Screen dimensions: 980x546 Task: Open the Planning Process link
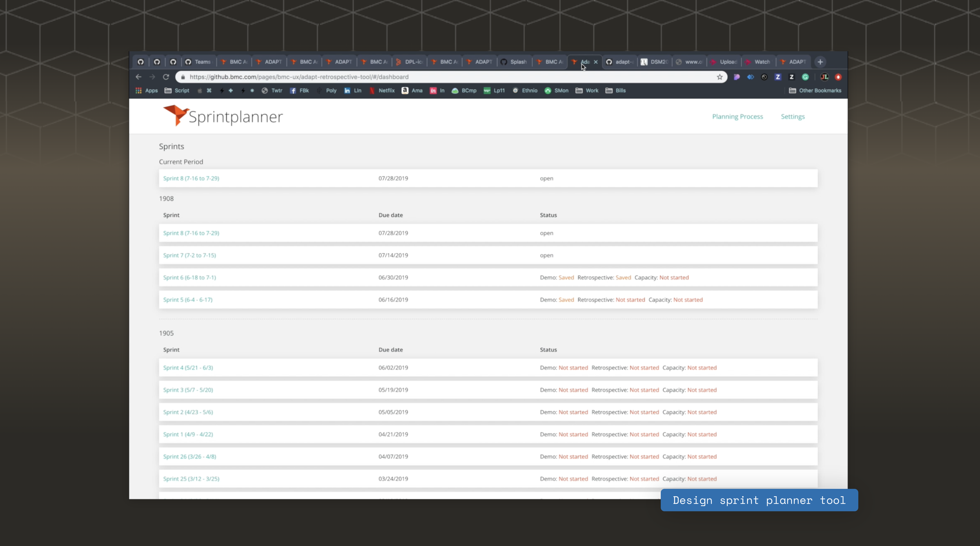[x=737, y=116]
